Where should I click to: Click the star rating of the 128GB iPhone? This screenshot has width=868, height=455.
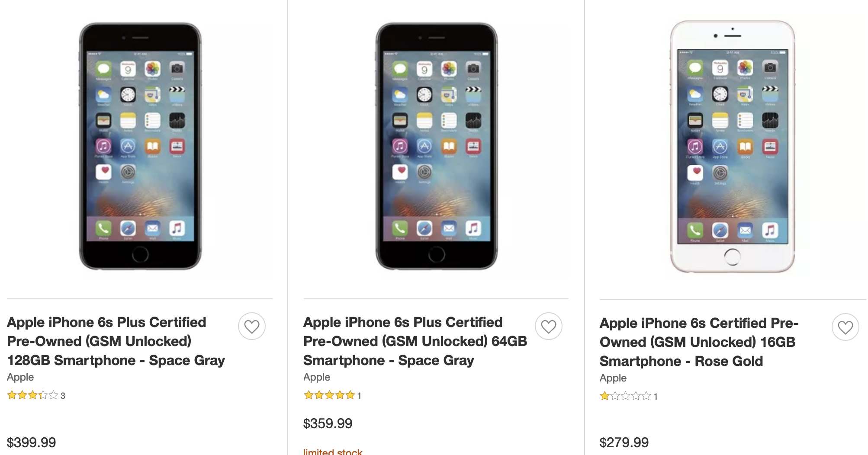(x=32, y=395)
